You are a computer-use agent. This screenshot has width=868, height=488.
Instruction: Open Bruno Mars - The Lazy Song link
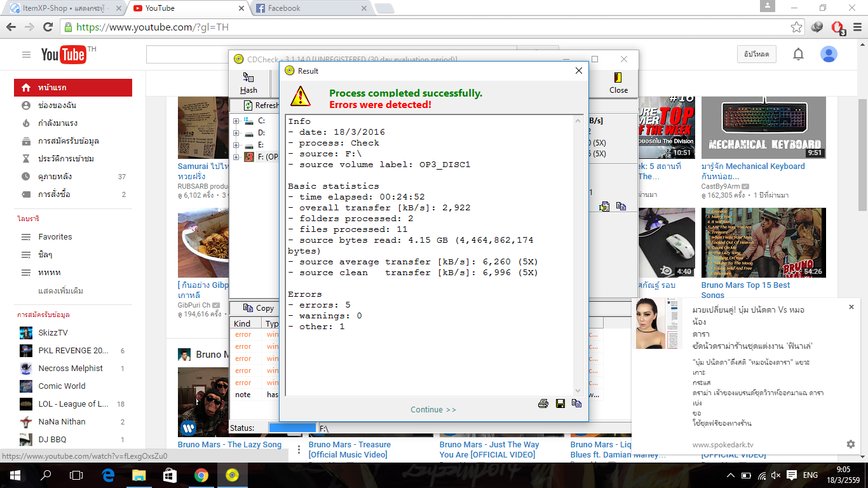[229, 445]
